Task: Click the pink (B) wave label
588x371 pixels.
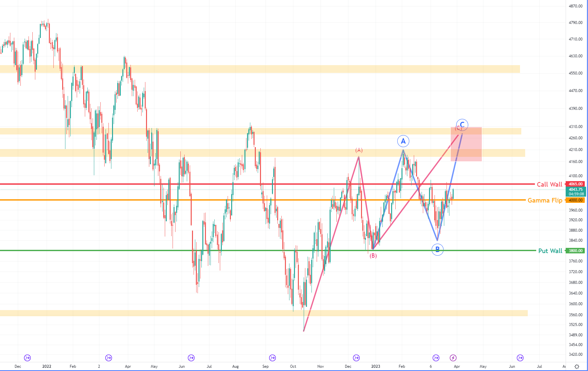Action: point(373,256)
